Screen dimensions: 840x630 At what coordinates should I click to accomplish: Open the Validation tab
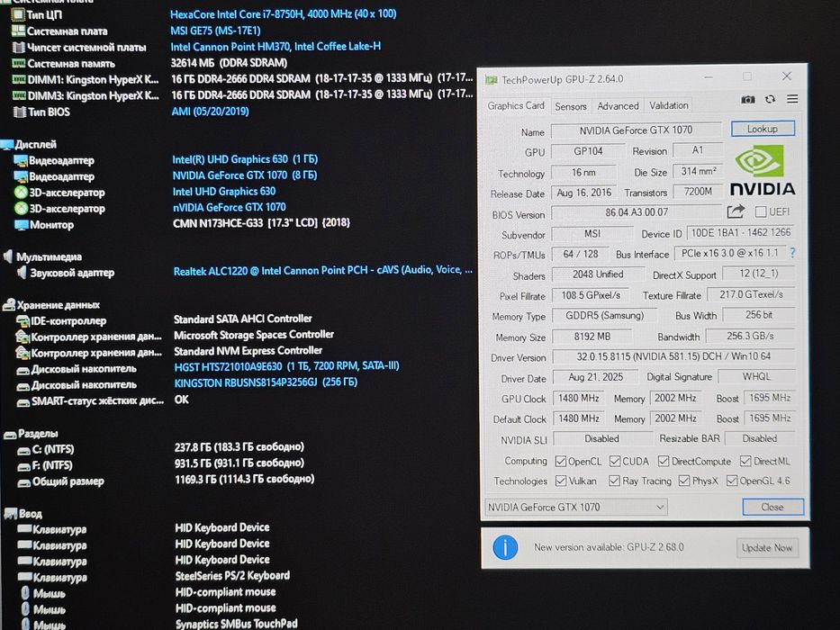click(x=669, y=105)
